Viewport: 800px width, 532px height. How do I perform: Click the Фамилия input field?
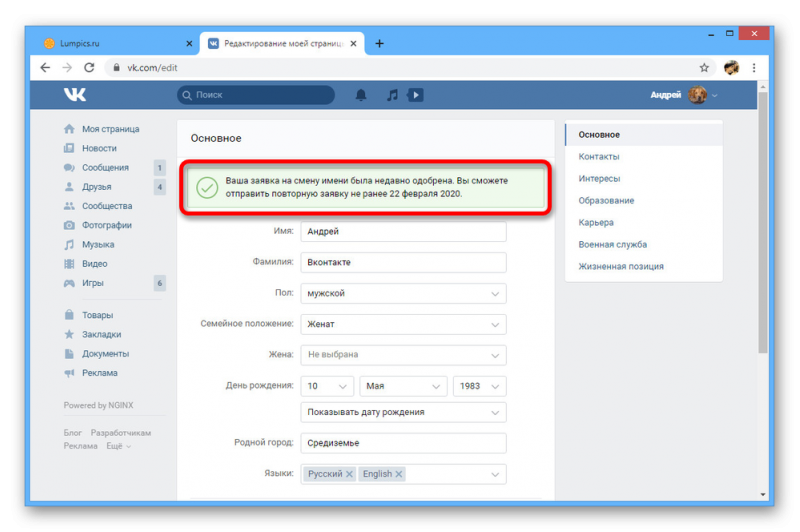[403, 262]
